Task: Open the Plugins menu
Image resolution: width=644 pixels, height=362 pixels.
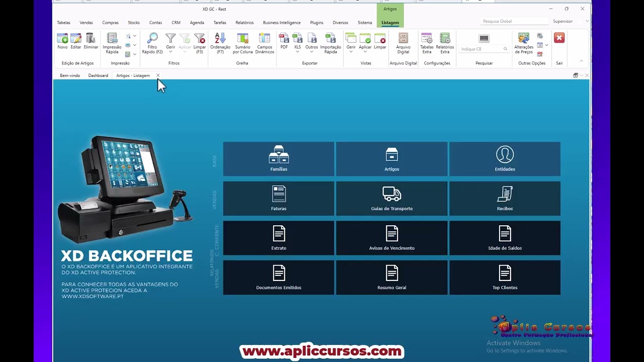Action: tap(317, 23)
